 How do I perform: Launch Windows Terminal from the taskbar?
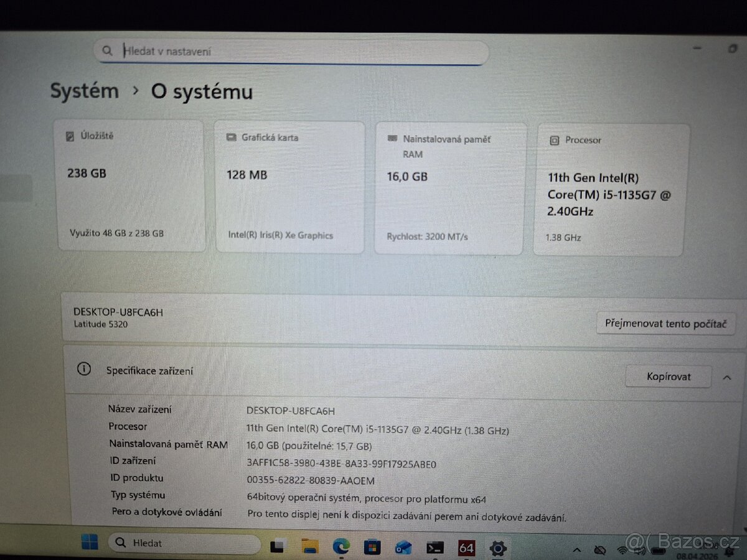pyautogui.click(x=435, y=547)
